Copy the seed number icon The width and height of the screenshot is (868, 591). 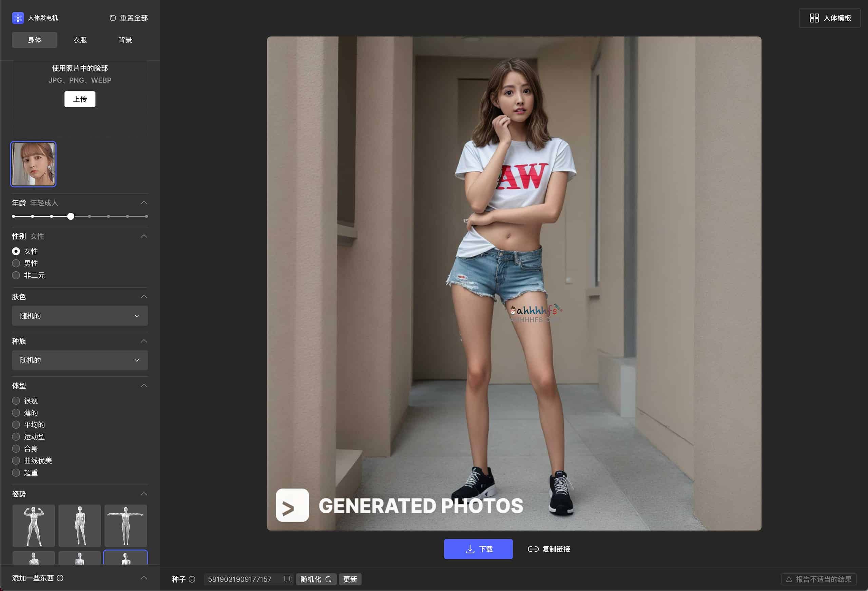pyautogui.click(x=288, y=579)
